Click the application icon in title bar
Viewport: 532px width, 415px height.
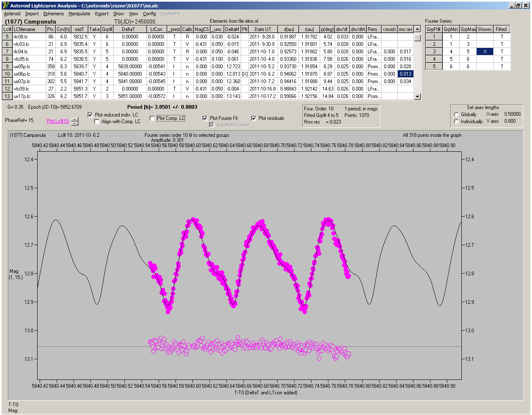[x=5, y=5]
